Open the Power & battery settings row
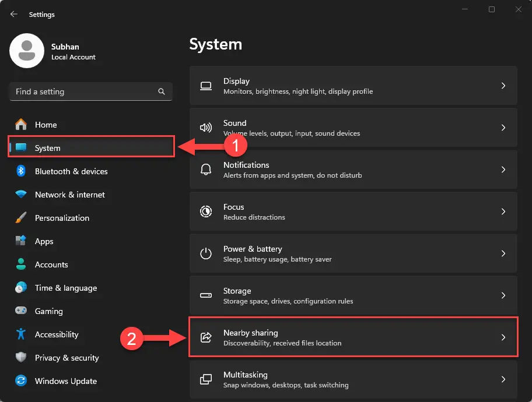The height and width of the screenshot is (402, 532). coord(353,253)
